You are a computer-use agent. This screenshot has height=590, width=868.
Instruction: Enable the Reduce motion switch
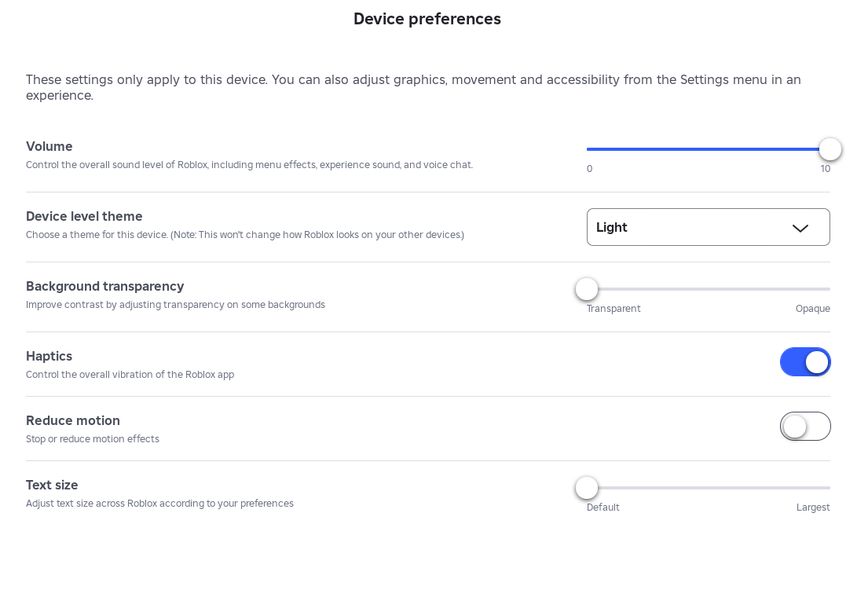click(x=804, y=427)
